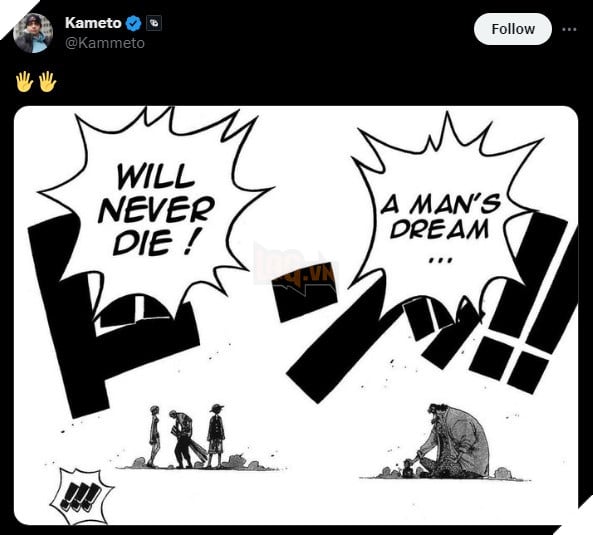Click the leftmost standing character in the trio
Viewport: 593px width, 535px height.
coord(154,436)
